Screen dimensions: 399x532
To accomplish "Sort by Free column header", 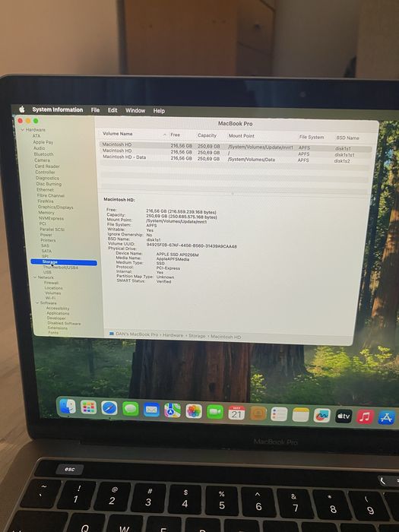I will [x=175, y=135].
